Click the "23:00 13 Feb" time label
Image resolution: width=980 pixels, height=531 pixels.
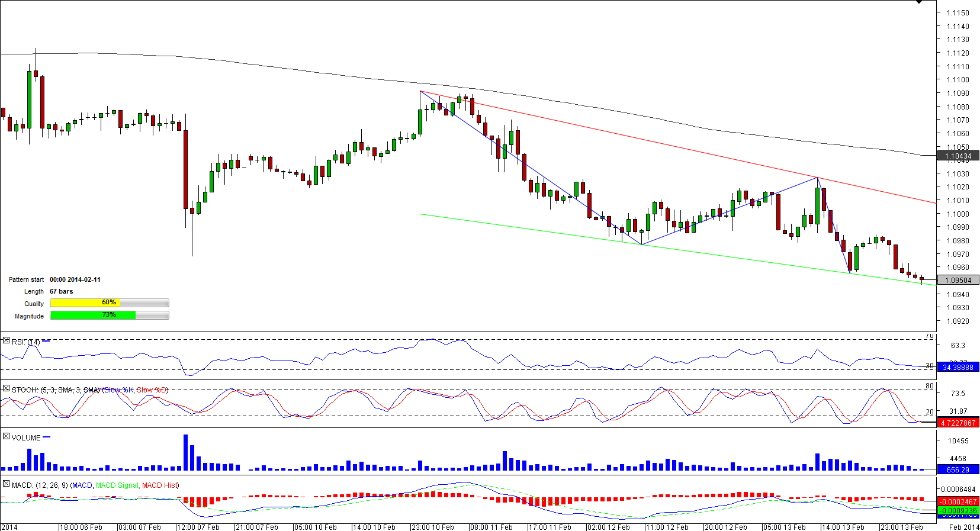[x=902, y=527]
